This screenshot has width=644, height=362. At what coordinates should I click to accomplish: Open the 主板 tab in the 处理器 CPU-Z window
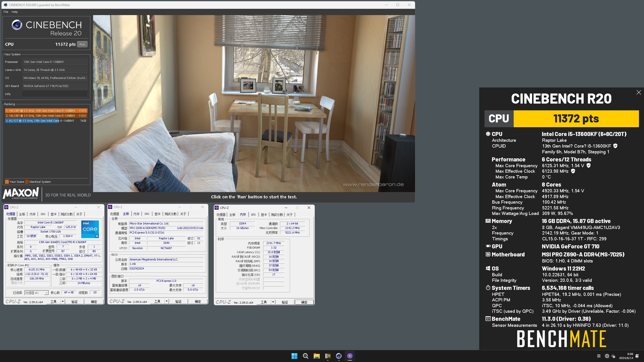(22, 214)
